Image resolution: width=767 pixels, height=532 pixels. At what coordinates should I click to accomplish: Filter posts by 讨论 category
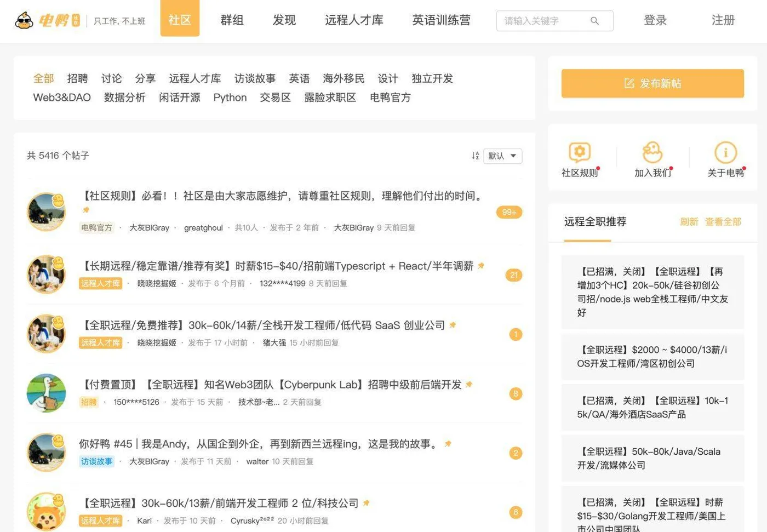pos(111,78)
